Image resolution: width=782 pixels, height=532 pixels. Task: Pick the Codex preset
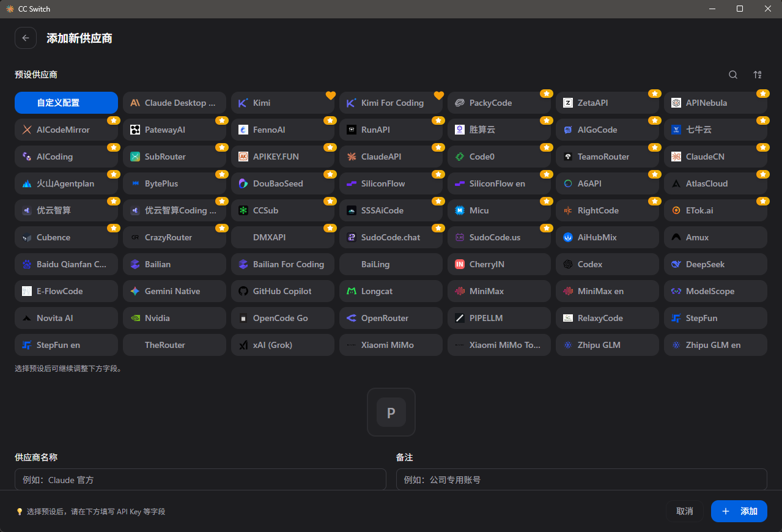point(607,264)
